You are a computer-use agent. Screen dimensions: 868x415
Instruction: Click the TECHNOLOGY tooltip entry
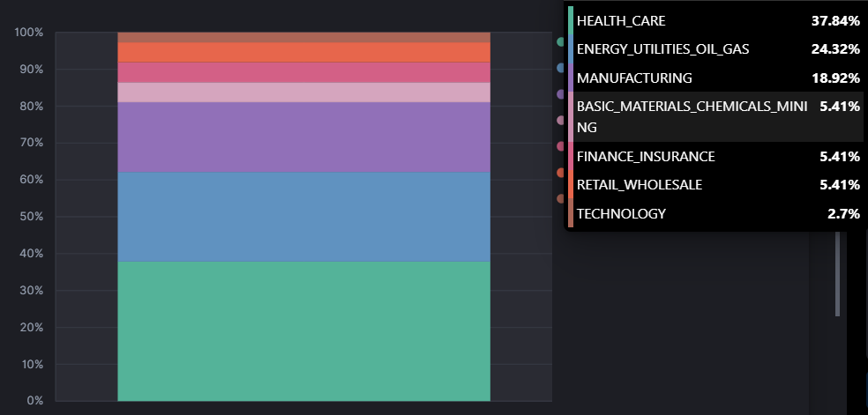621,213
